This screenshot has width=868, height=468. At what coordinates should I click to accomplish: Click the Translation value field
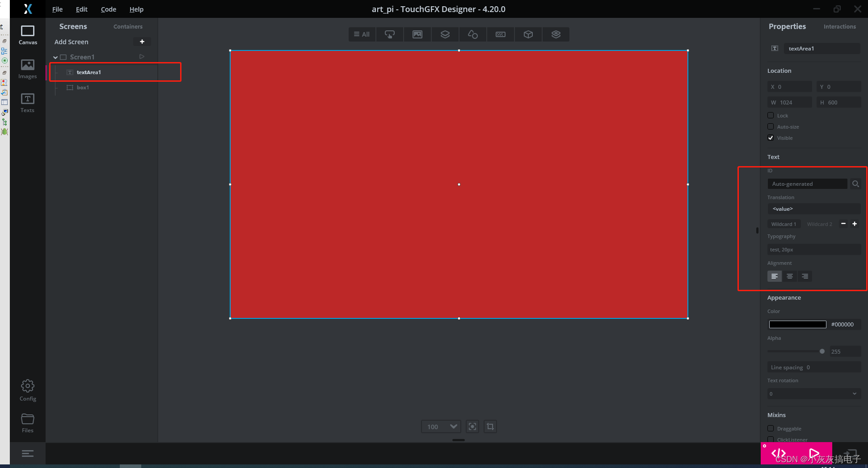(x=814, y=209)
